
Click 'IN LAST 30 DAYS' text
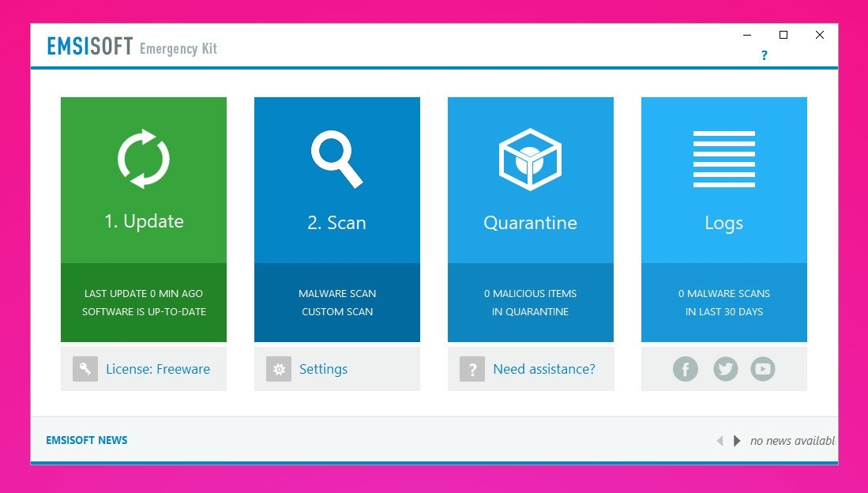pyautogui.click(x=724, y=312)
